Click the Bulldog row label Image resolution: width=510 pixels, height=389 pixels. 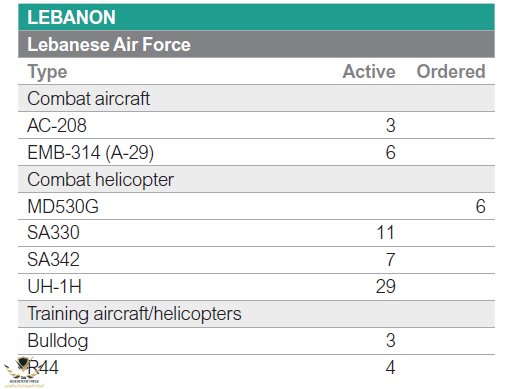point(58,341)
